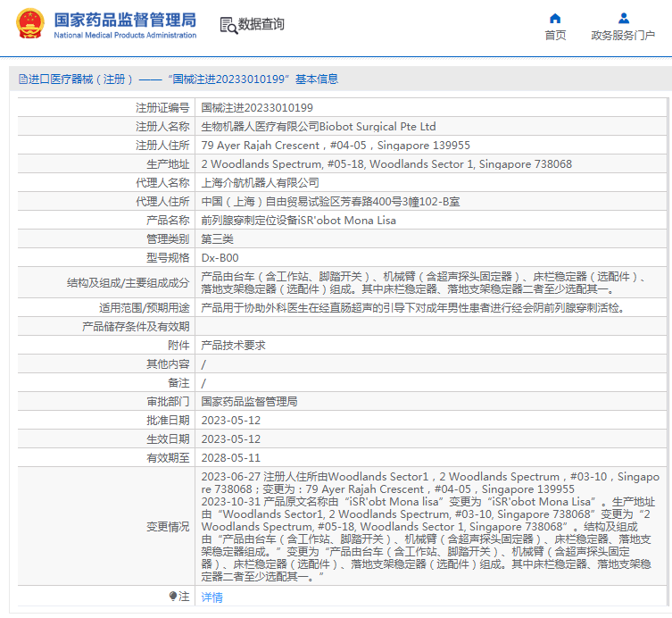This screenshot has height=618, width=672.
Task: Click the national emblem logo
Action: pyautogui.click(x=30, y=23)
